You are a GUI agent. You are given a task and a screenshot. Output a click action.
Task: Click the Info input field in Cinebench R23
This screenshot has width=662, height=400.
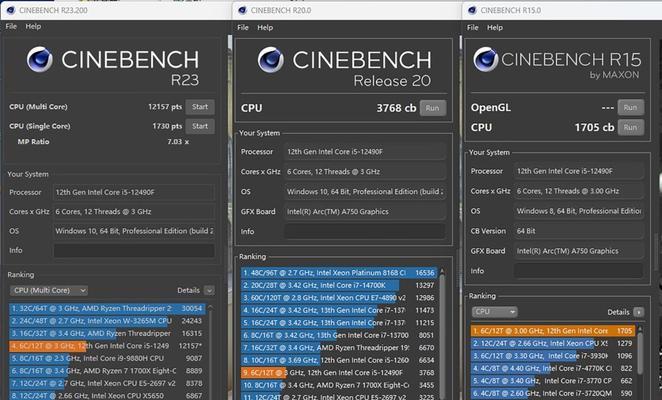click(x=134, y=250)
